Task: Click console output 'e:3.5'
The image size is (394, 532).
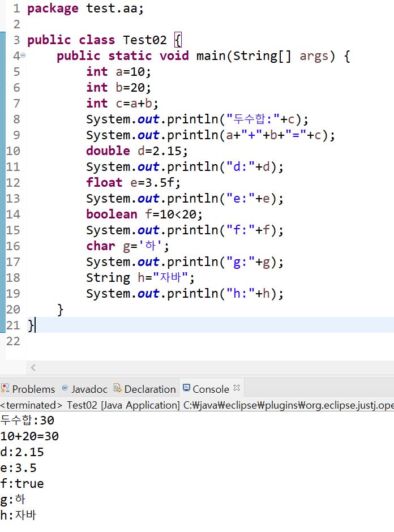Action: pos(18,468)
